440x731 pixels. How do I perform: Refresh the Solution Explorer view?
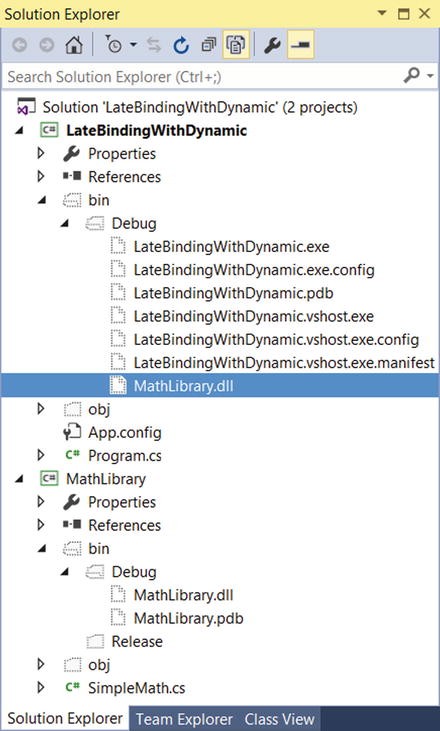181,45
